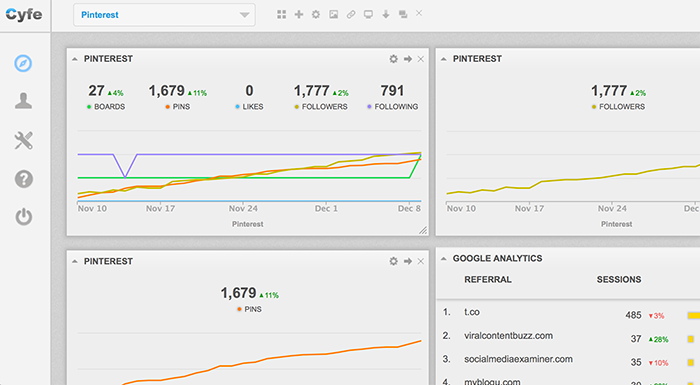This screenshot has width=700, height=385.
Task: Click the REFERRAL column header
Action: [488, 280]
